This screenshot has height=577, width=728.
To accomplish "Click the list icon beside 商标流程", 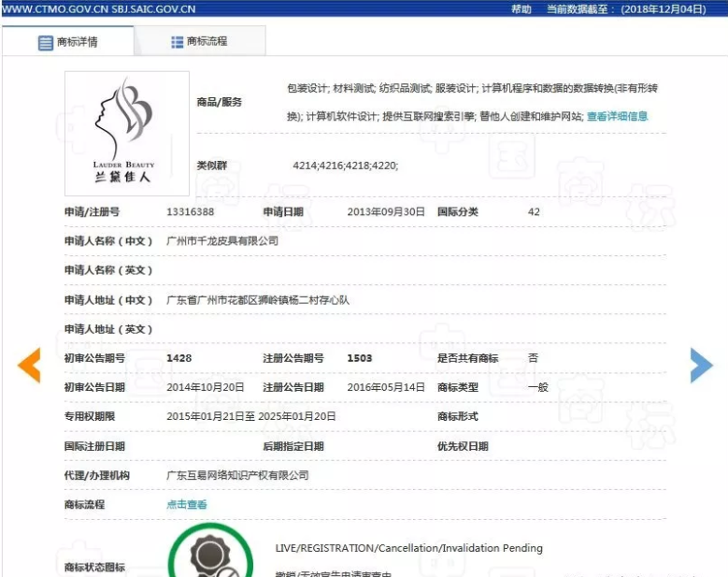I will pyautogui.click(x=177, y=42).
